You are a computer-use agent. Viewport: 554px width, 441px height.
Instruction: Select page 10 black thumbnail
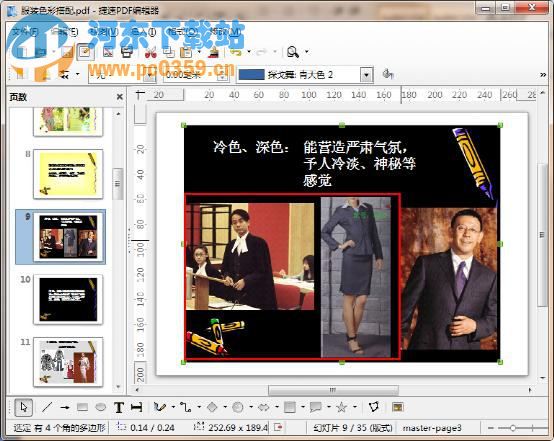(x=68, y=299)
